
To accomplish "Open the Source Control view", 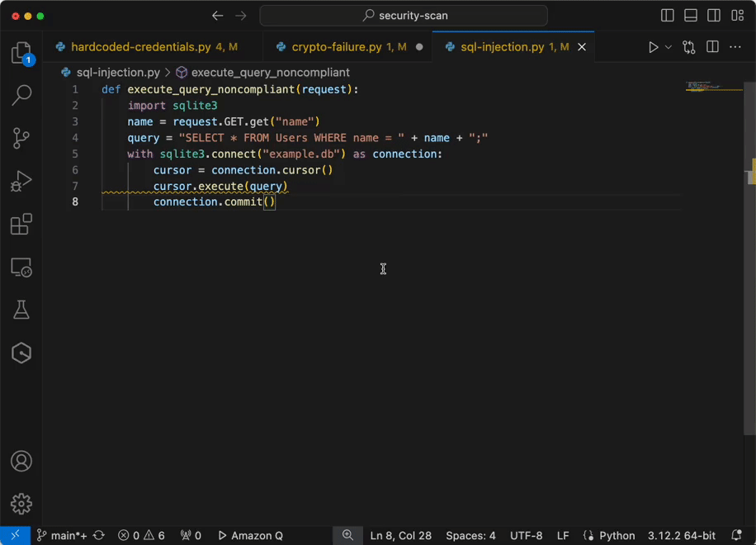I will tap(21, 138).
